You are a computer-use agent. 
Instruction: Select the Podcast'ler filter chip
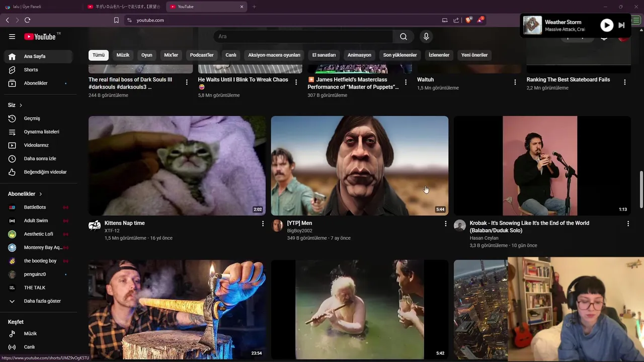click(x=202, y=55)
